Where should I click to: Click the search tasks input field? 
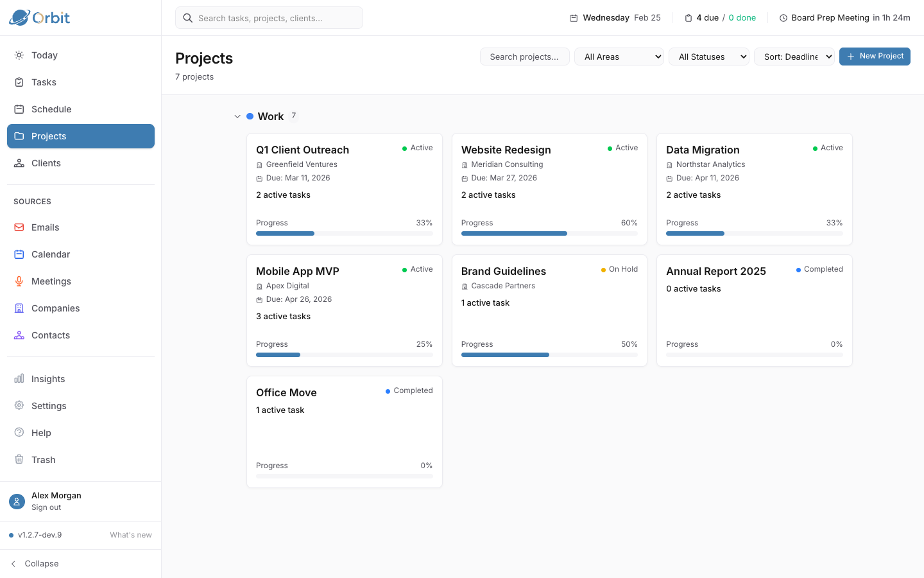coord(269,17)
